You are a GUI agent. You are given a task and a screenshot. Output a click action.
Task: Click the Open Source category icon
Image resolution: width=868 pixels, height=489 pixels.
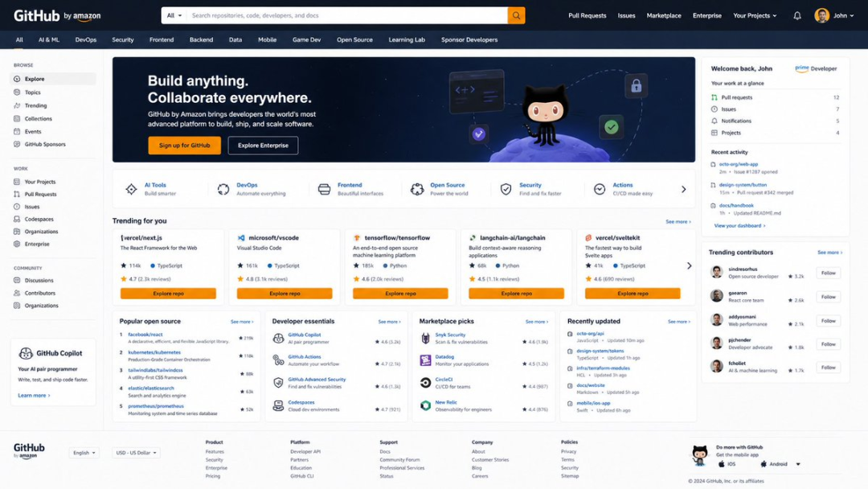[x=417, y=189]
